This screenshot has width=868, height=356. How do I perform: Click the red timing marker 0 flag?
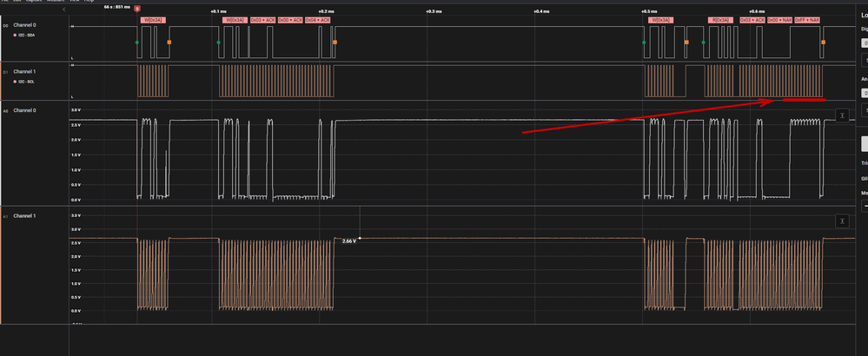point(137,10)
